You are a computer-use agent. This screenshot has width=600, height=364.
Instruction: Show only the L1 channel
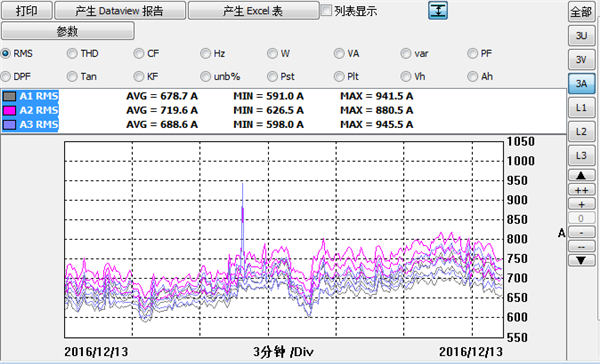(x=581, y=108)
